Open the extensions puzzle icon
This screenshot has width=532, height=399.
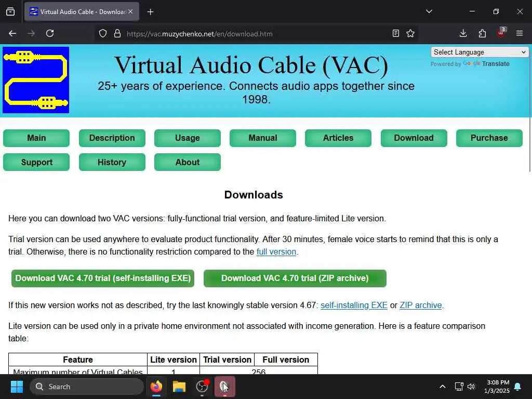point(482,34)
